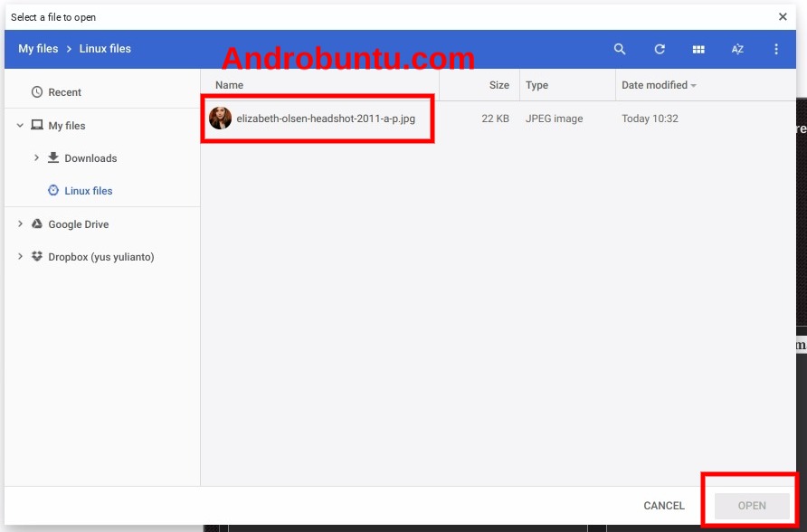Expand the Downloads folder chevron
The image size is (807, 532).
pyautogui.click(x=36, y=157)
